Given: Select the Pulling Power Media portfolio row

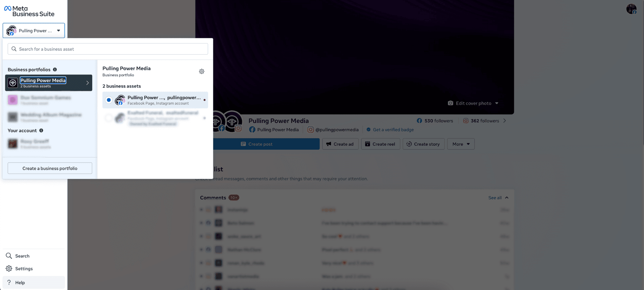Looking at the screenshot, I should point(49,83).
